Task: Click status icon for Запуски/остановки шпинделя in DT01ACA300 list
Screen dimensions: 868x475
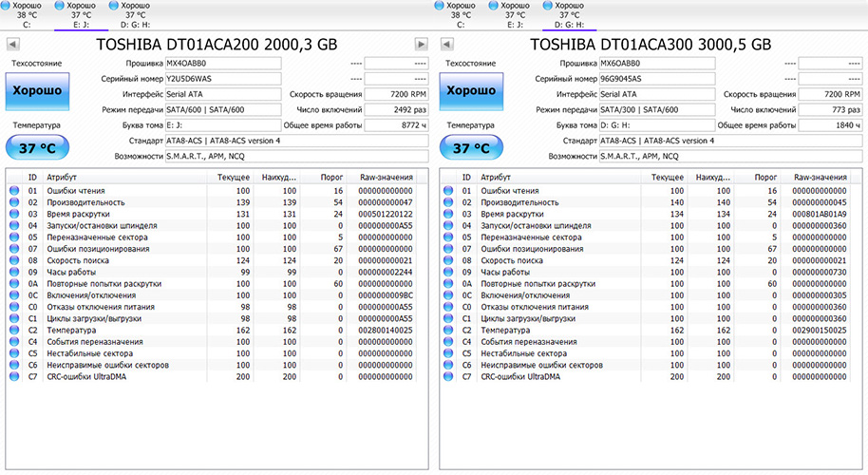Action: (x=448, y=225)
